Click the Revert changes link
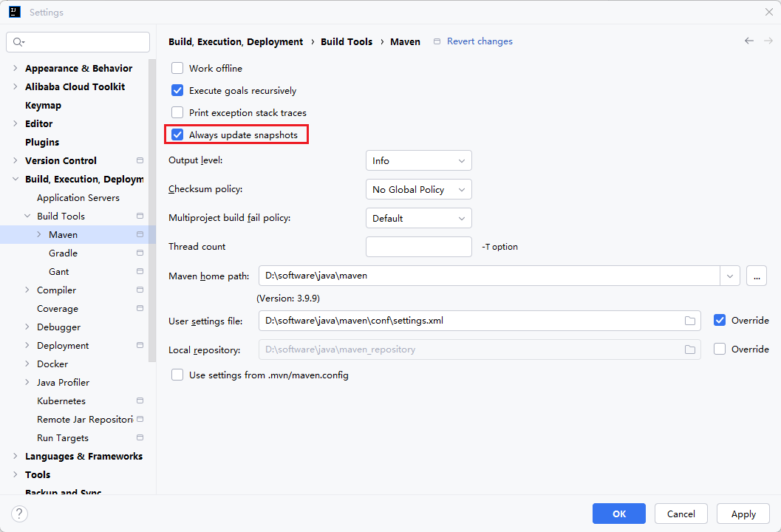This screenshot has height=532, width=781. click(480, 41)
